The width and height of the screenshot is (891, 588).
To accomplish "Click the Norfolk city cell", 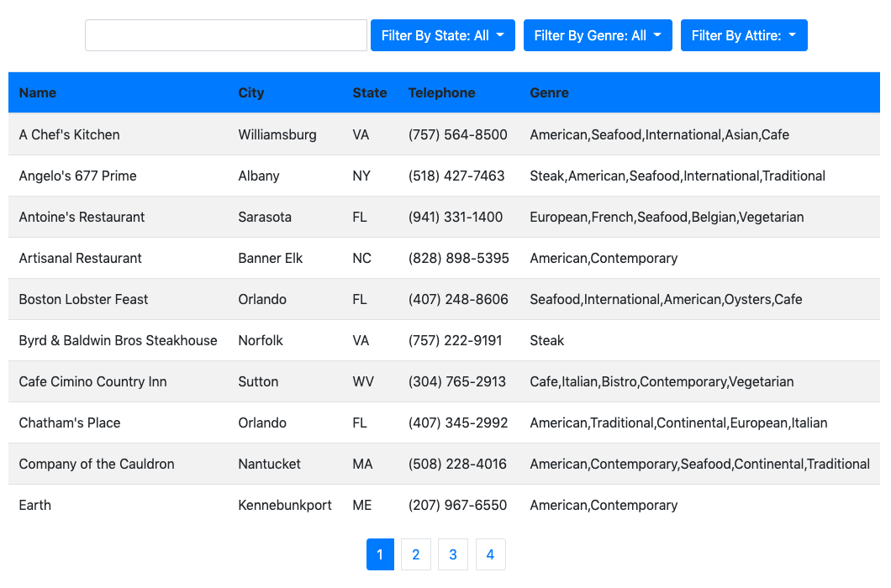I will (261, 340).
